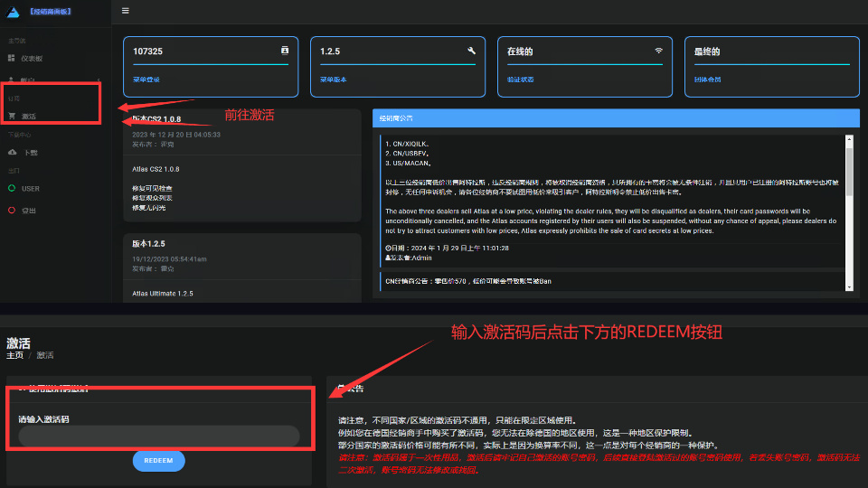Click the cloud download icon in sidebar
This screenshot has height=488, width=868.
(12, 152)
